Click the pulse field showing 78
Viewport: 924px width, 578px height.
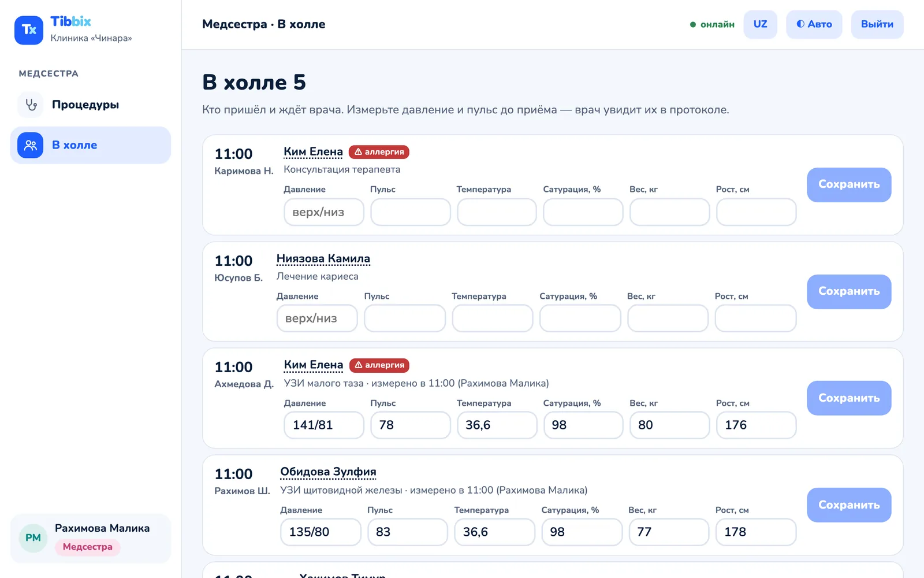411,425
